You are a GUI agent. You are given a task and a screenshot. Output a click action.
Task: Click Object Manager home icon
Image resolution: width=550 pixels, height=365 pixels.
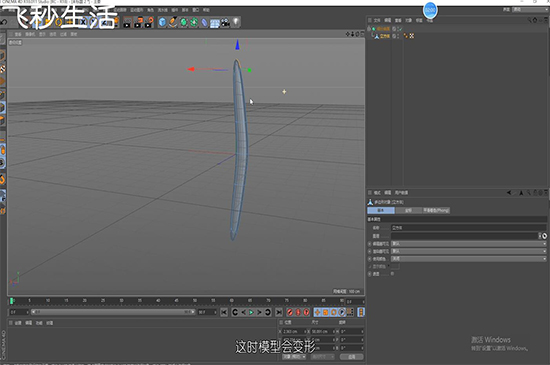[535, 20]
